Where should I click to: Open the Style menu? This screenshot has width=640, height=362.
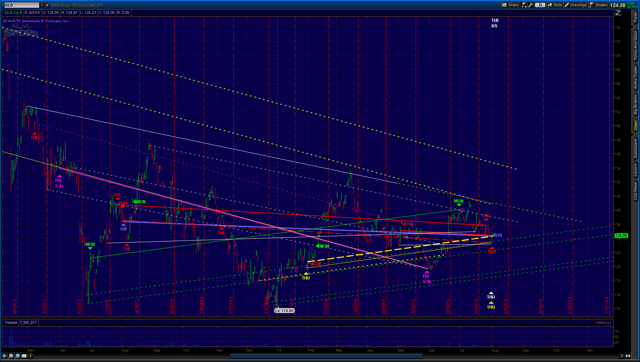[555, 5]
